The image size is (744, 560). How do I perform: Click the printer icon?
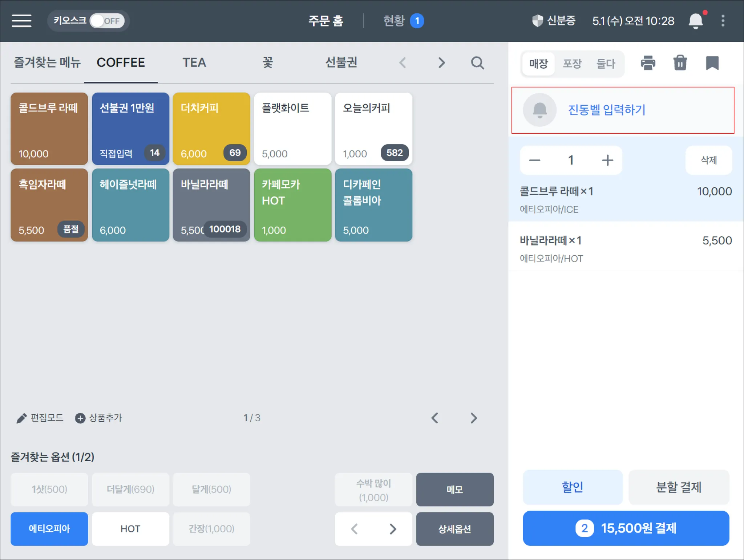tap(648, 63)
